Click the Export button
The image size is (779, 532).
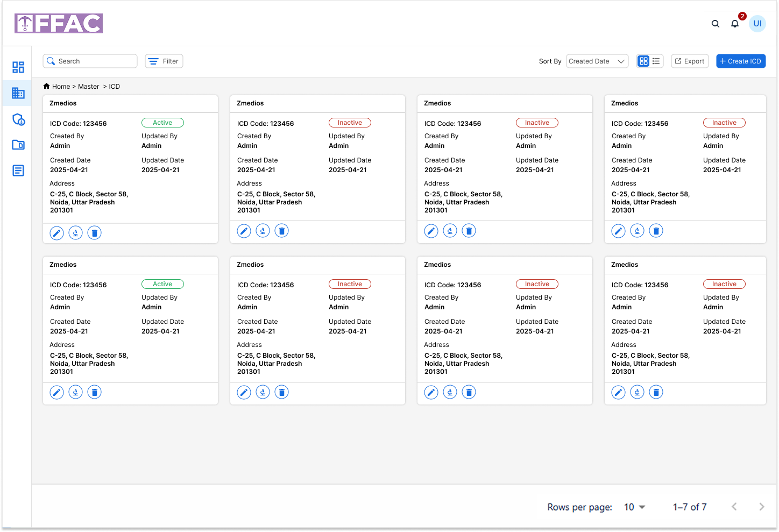coord(690,61)
